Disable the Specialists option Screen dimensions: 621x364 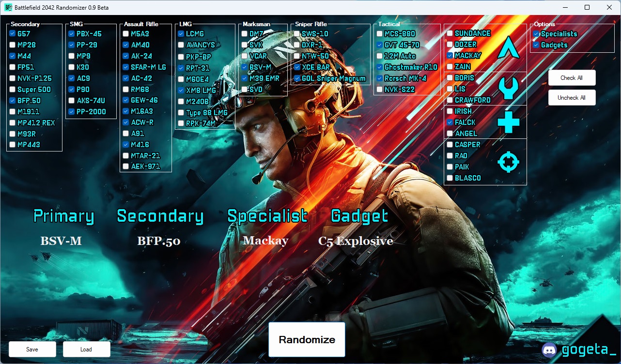[536, 33]
